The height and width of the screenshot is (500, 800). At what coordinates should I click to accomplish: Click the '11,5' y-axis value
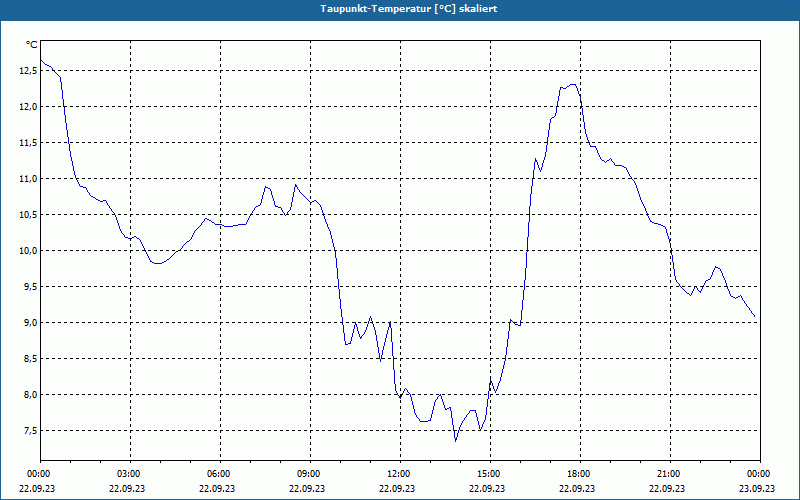(28, 143)
